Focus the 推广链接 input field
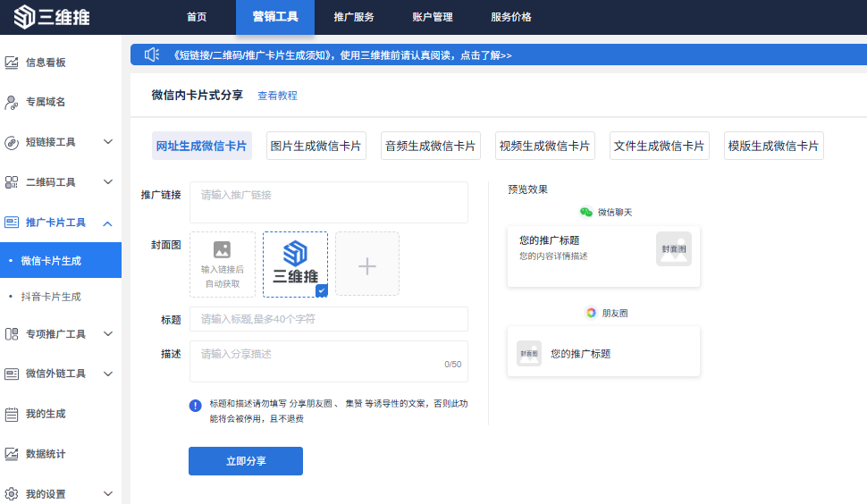 (x=329, y=202)
